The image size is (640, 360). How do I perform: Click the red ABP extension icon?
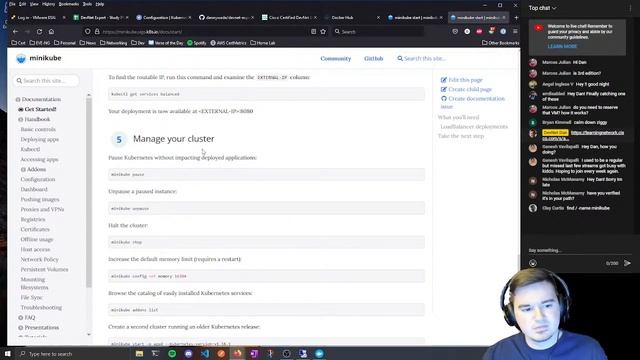click(x=479, y=31)
